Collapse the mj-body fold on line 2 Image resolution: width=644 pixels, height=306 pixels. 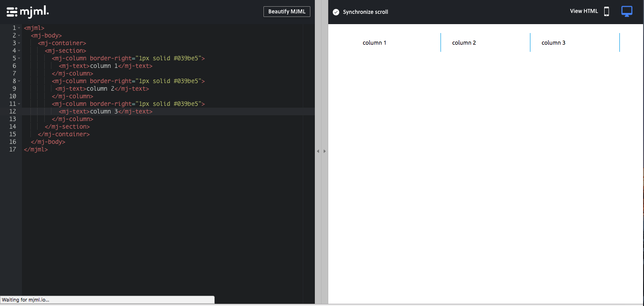pyautogui.click(x=19, y=35)
